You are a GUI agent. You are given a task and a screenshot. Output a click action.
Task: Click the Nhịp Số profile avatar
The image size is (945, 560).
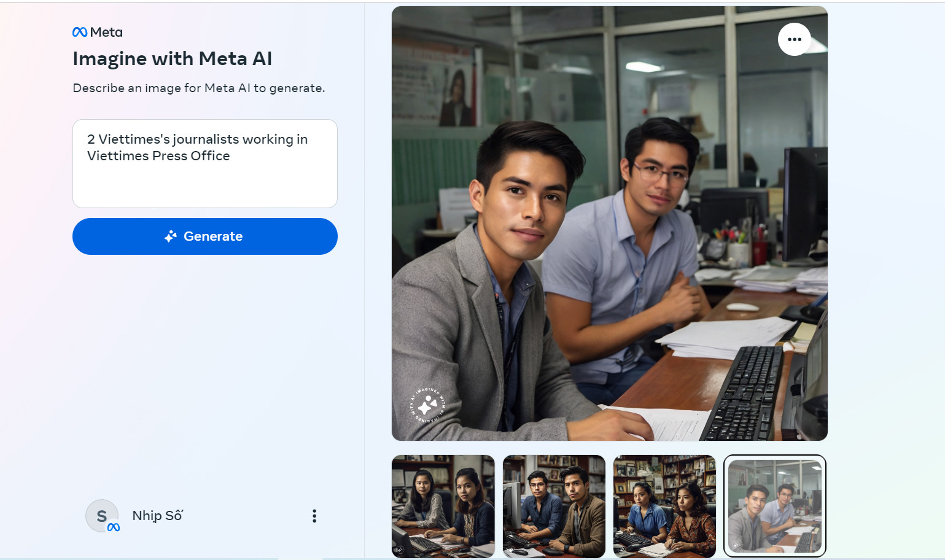(102, 516)
